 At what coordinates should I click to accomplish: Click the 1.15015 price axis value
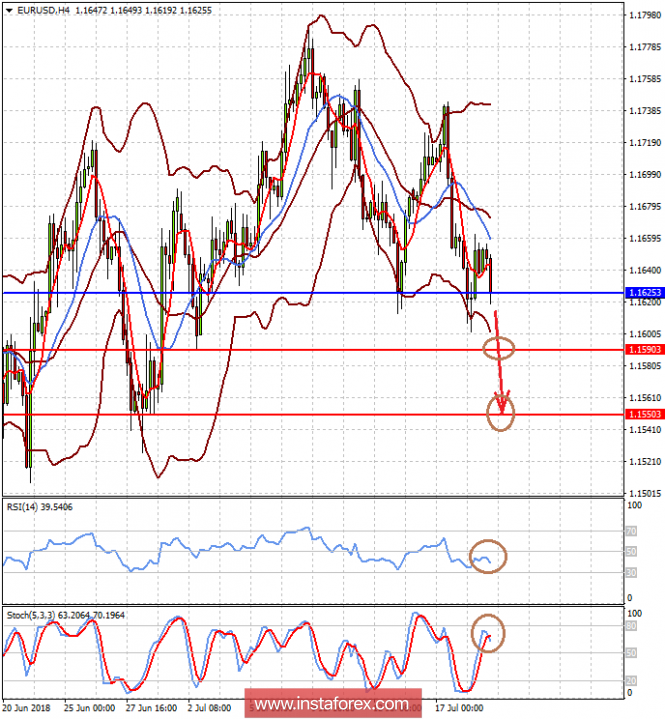(x=645, y=493)
